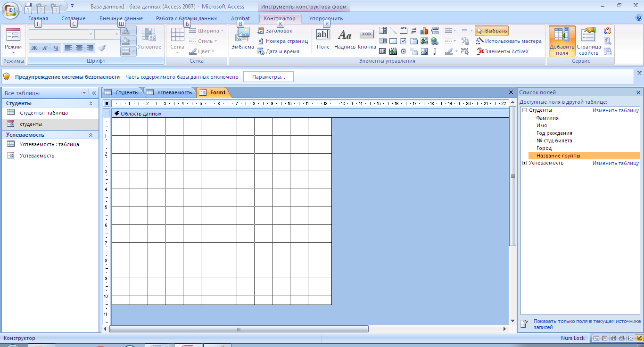This screenshot has height=347, width=644.
Task: Toggle the Добавить поля button
Action: pos(562,41)
